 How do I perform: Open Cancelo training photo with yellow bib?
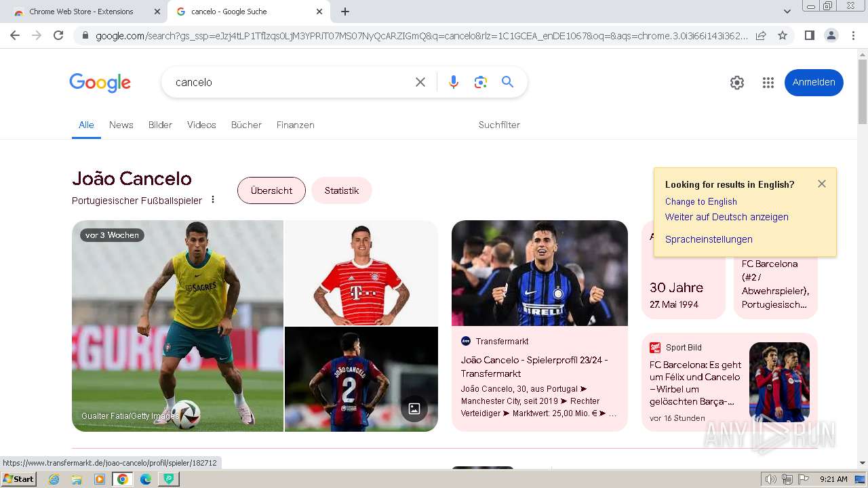(178, 326)
